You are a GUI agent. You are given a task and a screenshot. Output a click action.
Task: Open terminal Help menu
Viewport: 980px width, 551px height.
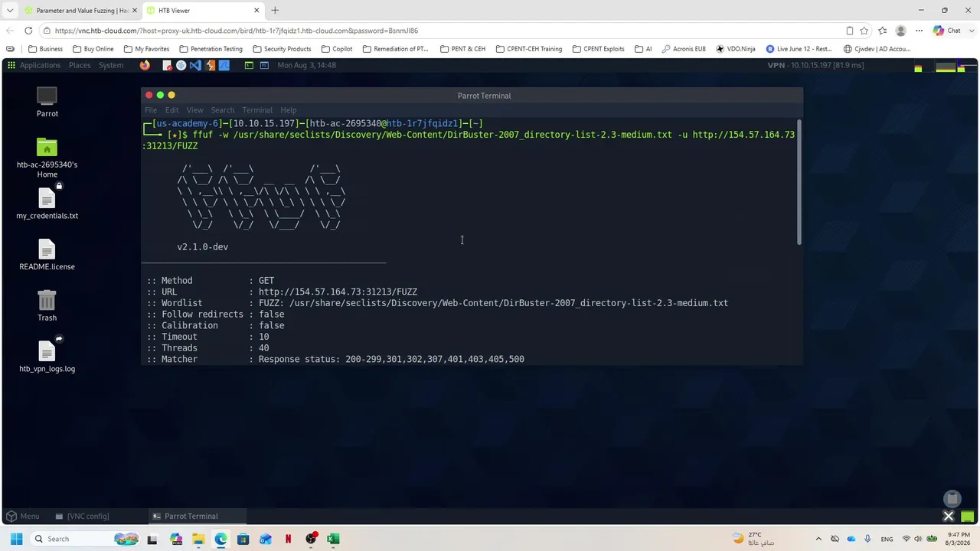[x=288, y=110]
